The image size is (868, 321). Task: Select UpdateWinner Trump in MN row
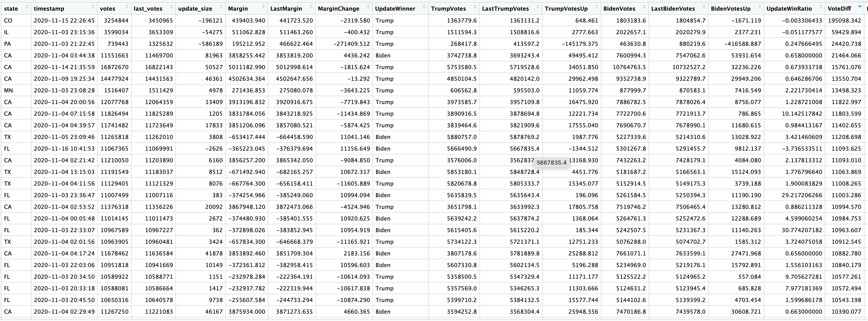tap(384, 90)
